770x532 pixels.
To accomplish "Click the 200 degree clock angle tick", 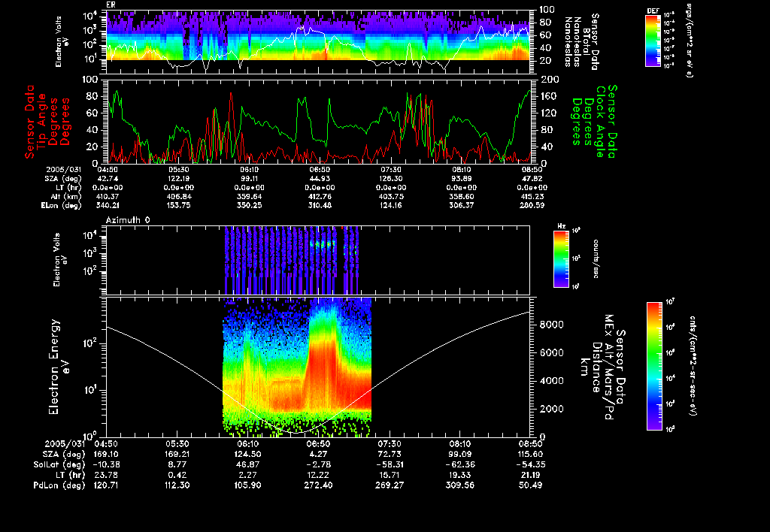I will [549, 80].
